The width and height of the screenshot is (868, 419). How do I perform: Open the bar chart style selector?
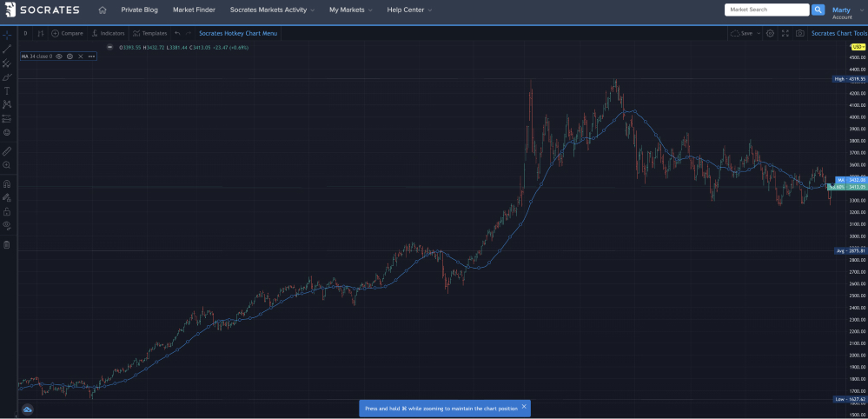pyautogui.click(x=41, y=33)
